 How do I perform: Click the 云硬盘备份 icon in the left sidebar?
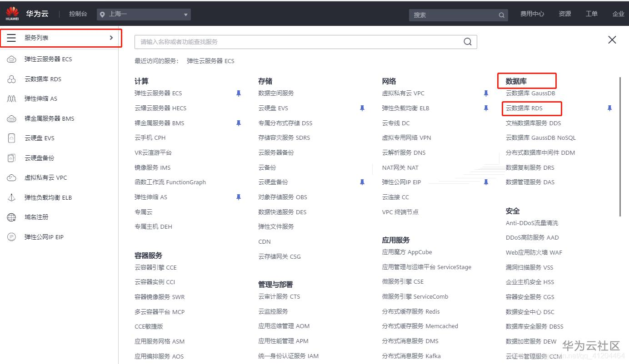pyautogui.click(x=12, y=158)
